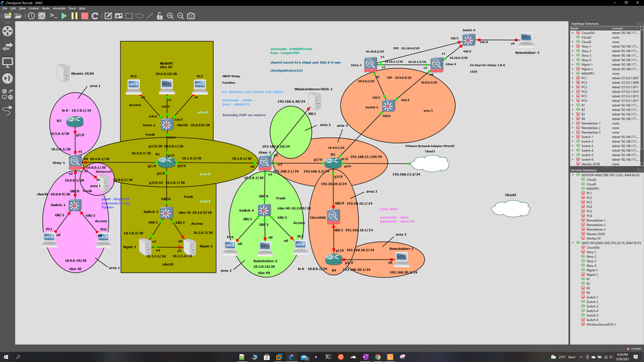
Task: Select the Draw ellipse tool
Action: pos(139,15)
